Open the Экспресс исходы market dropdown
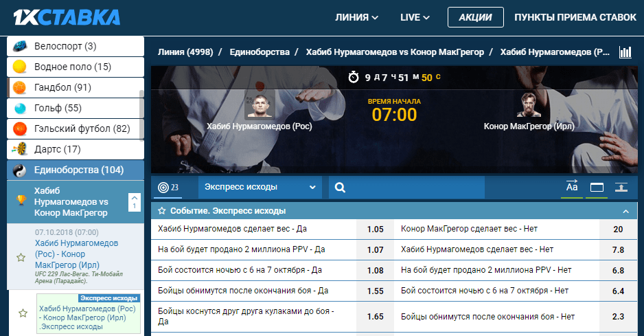Screen dimensions: 644x336 tap(260, 187)
